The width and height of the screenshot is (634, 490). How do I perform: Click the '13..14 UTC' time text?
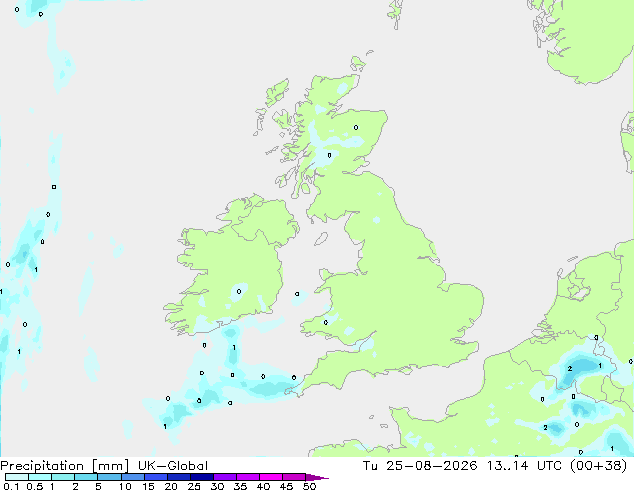[524, 466]
